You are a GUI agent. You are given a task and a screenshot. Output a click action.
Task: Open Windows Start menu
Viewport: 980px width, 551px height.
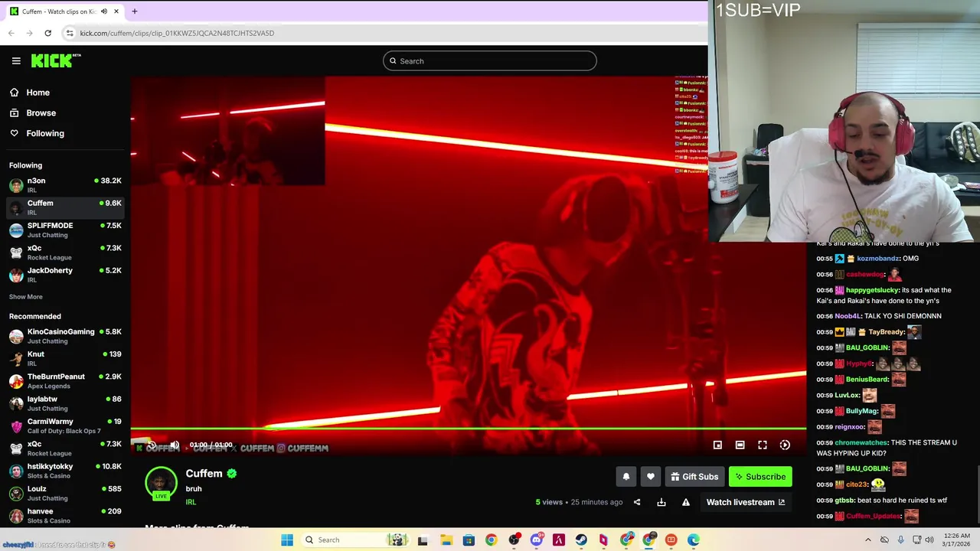pyautogui.click(x=287, y=540)
